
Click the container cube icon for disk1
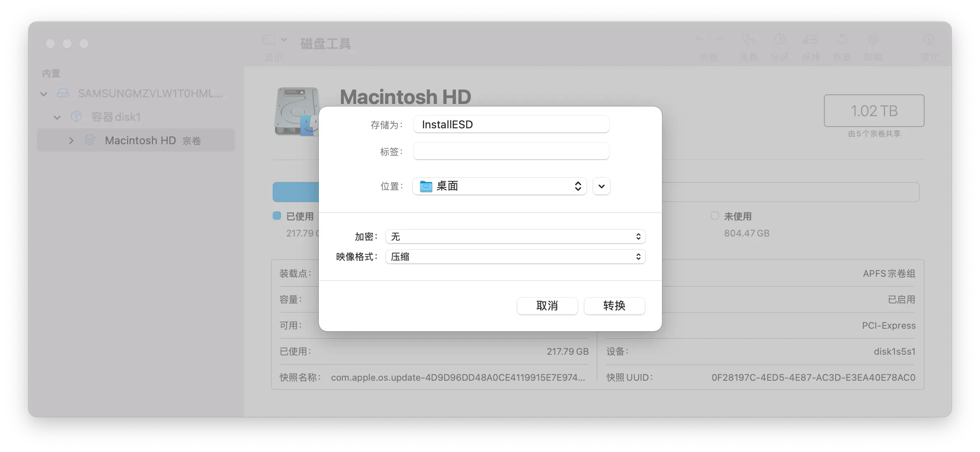pos(76,117)
